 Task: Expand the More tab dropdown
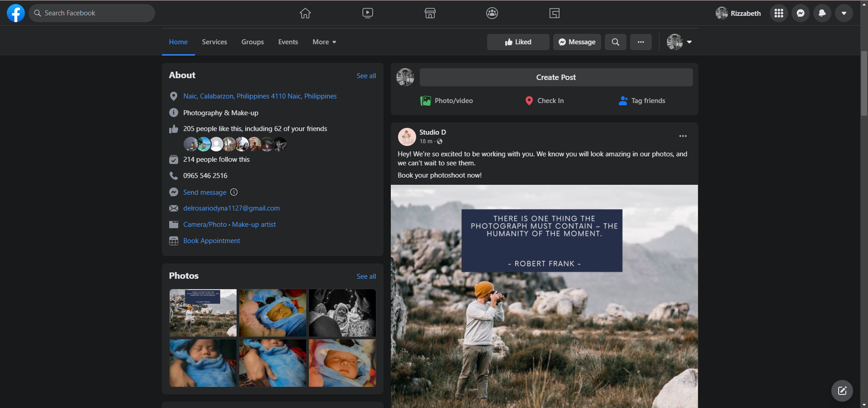324,42
